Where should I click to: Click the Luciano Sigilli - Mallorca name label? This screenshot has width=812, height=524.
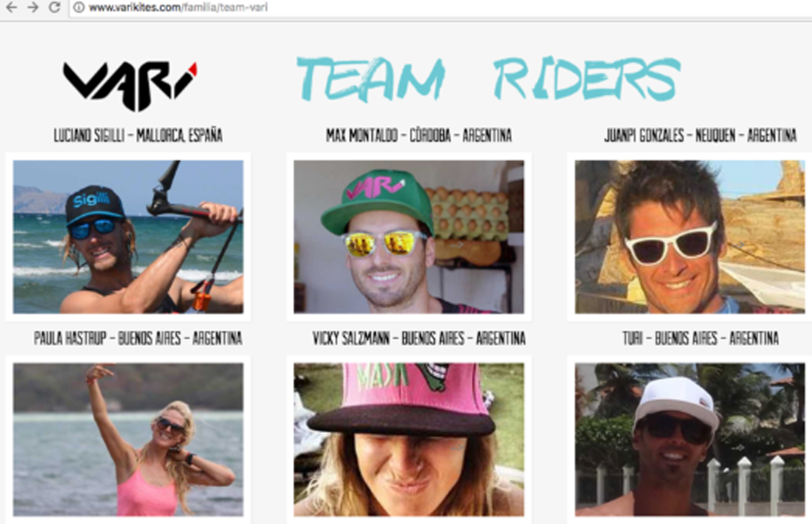(x=138, y=135)
